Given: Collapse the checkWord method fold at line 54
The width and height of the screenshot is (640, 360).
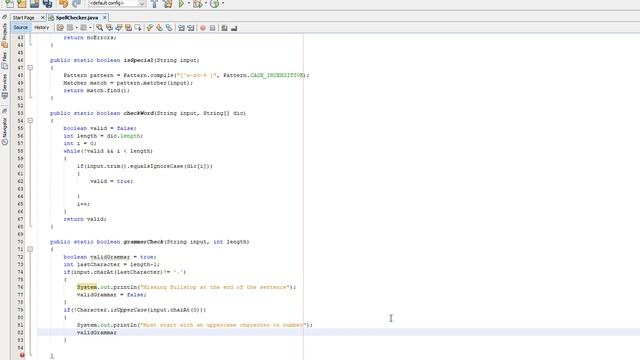Looking at the screenshot, I should 30,121.
